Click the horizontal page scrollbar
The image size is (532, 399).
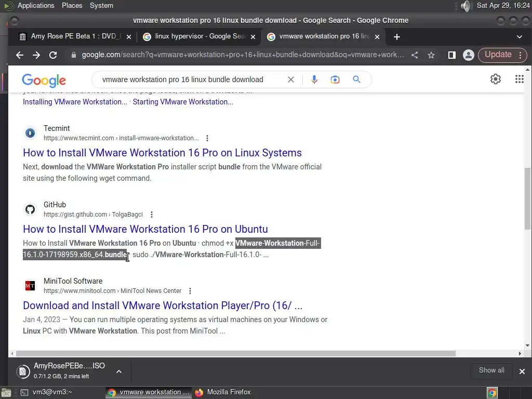click(236, 353)
